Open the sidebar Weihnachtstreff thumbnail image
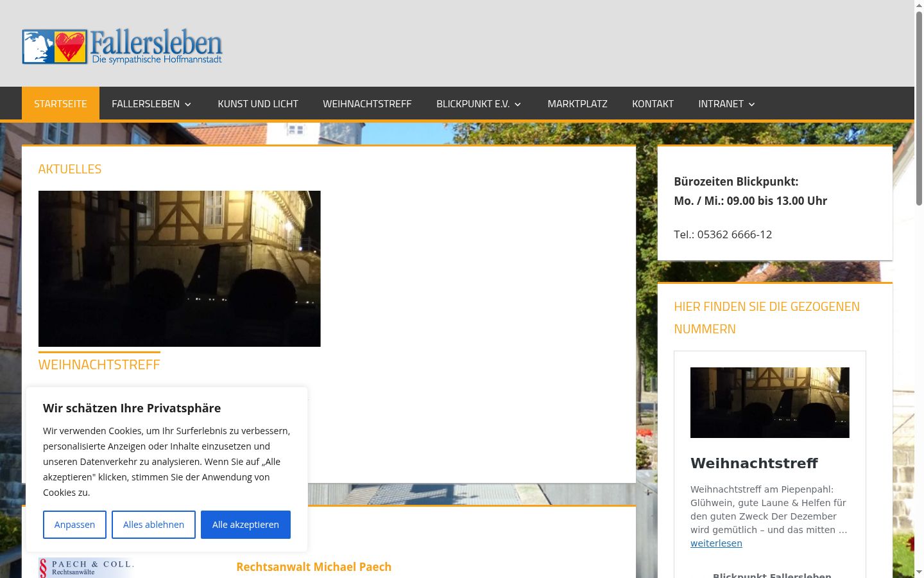 click(x=770, y=403)
